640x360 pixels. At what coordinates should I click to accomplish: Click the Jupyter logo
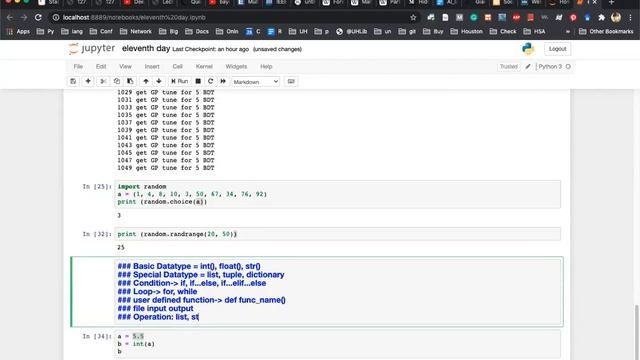click(92, 49)
